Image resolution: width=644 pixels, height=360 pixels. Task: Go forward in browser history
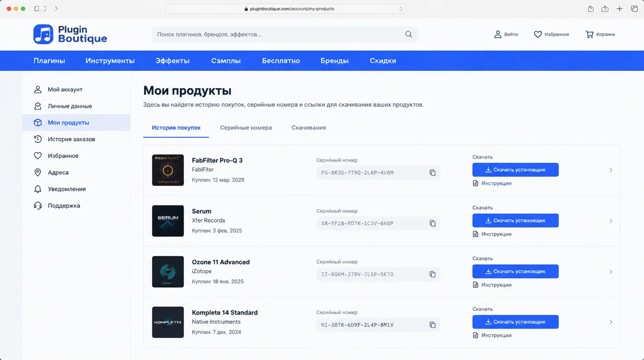pyautogui.click(x=57, y=9)
